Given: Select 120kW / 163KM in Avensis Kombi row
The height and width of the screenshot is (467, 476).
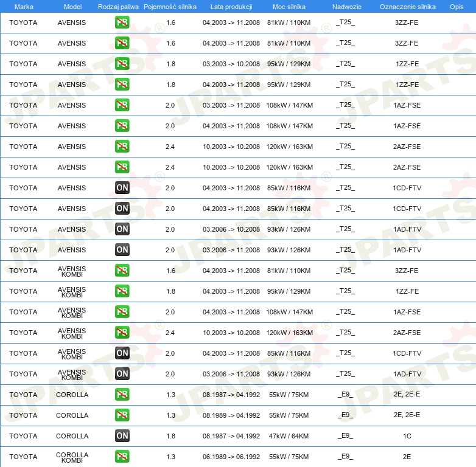Looking at the screenshot, I should pos(289,333).
